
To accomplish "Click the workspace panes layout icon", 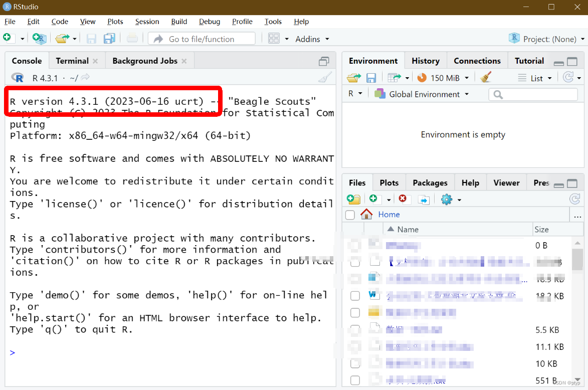I will tap(274, 39).
